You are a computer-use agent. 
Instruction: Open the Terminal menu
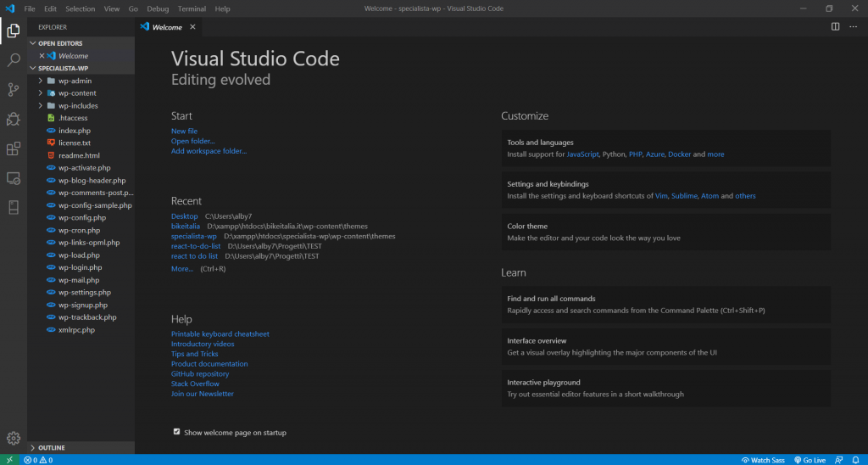click(192, 8)
